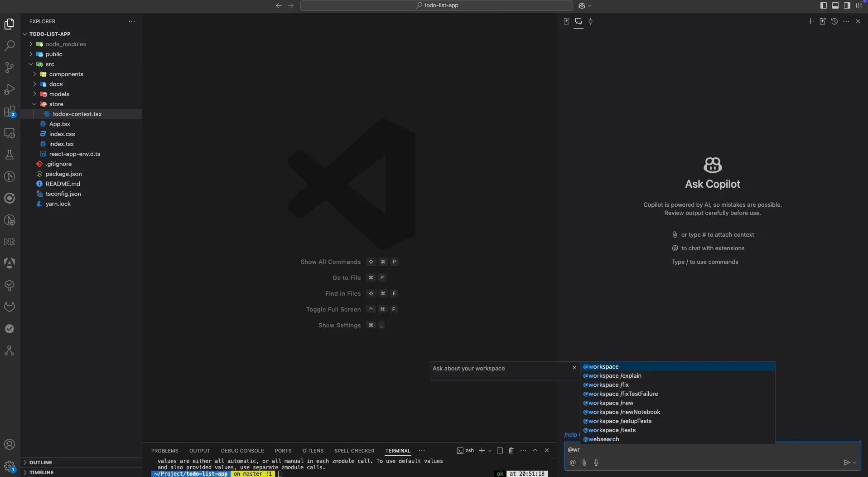Screen dimensions: 868x477
Task: Attach context with the paperclip icon
Action: [584, 462]
